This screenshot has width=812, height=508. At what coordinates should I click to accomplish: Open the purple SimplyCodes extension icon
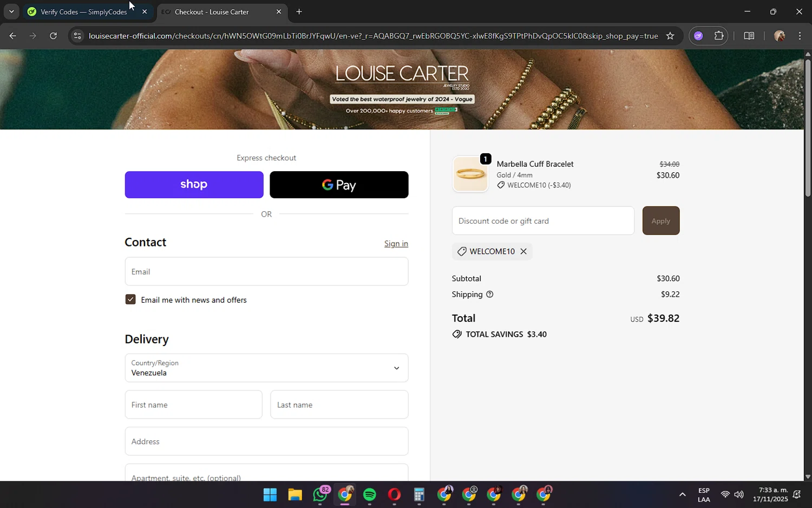pos(698,36)
